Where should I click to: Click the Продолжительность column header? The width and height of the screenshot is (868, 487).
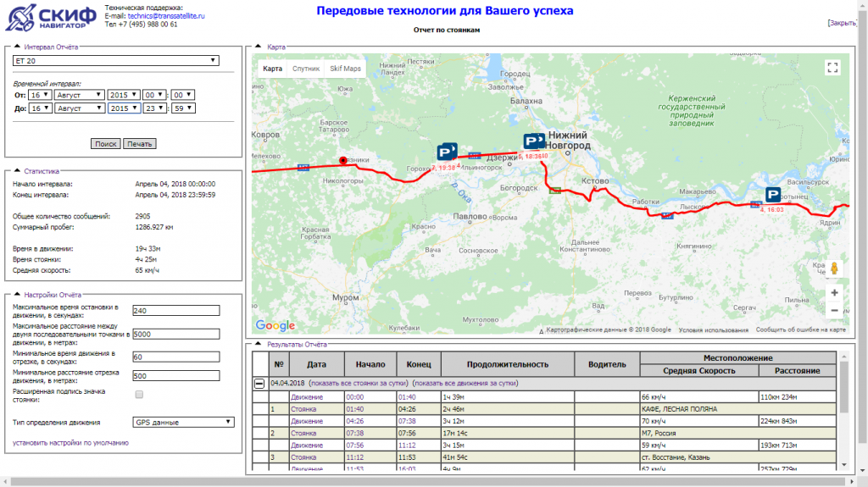click(508, 364)
